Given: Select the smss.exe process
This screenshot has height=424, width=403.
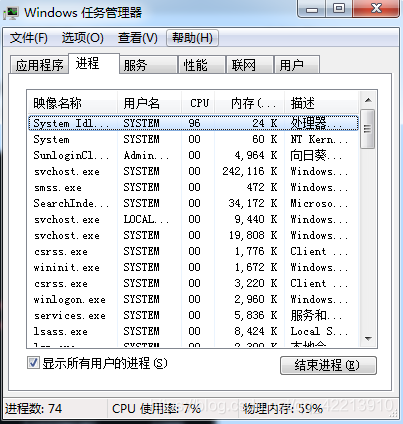Looking at the screenshot, I should (193, 187).
